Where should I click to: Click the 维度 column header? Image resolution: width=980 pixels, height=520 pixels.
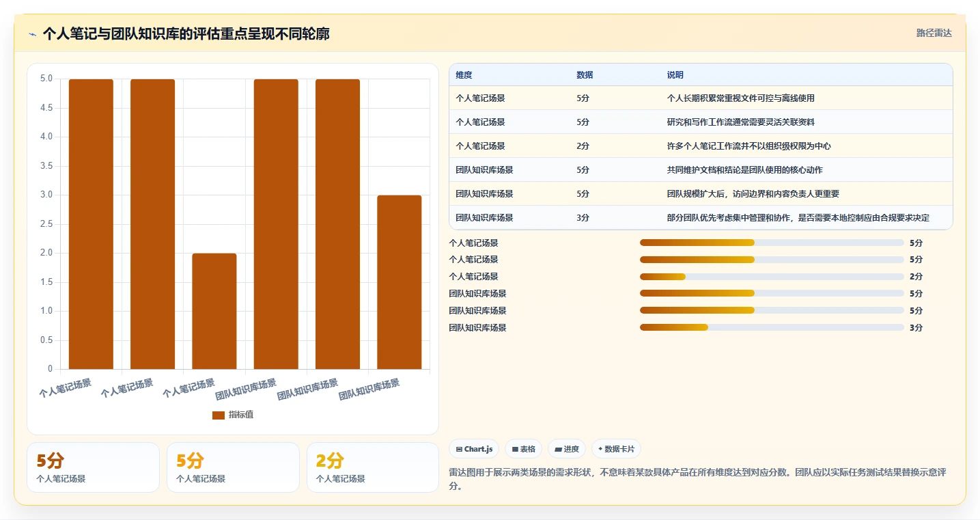tap(464, 75)
